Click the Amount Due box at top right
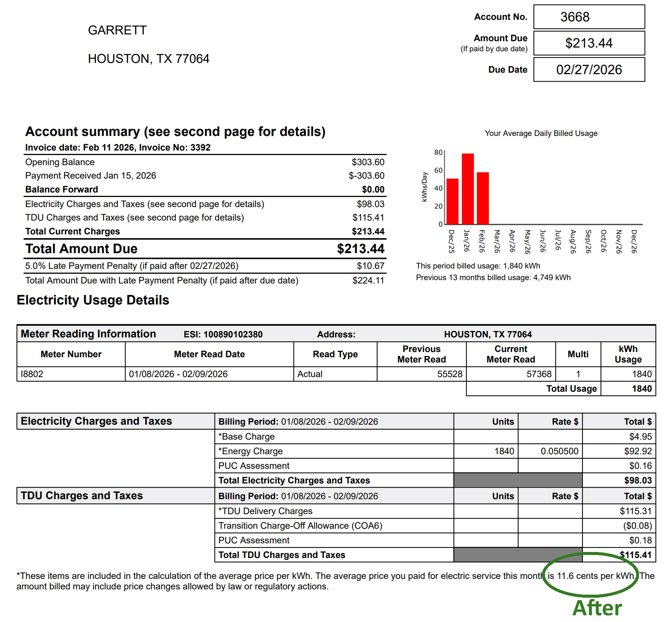The height and width of the screenshot is (622, 672). [588, 43]
